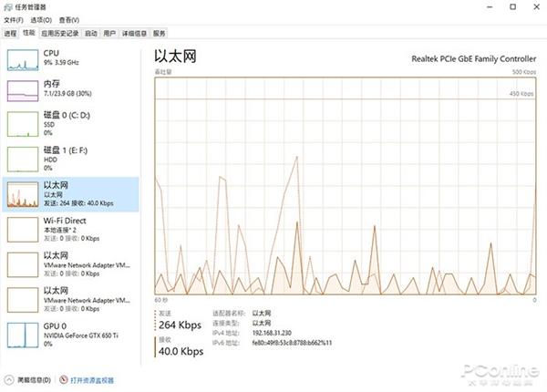Select the GPU 0 graph thumbnail
The width and height of the screenshot is (547, 392).
23,335
